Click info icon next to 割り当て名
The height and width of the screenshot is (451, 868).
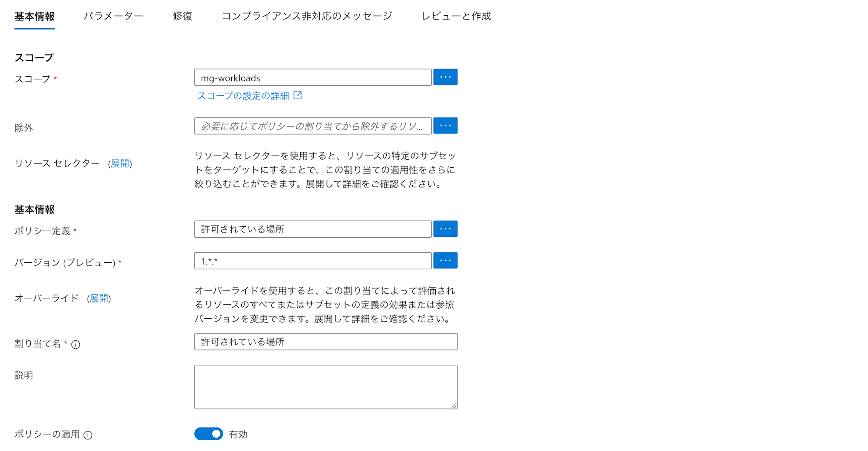pos(76,344)
